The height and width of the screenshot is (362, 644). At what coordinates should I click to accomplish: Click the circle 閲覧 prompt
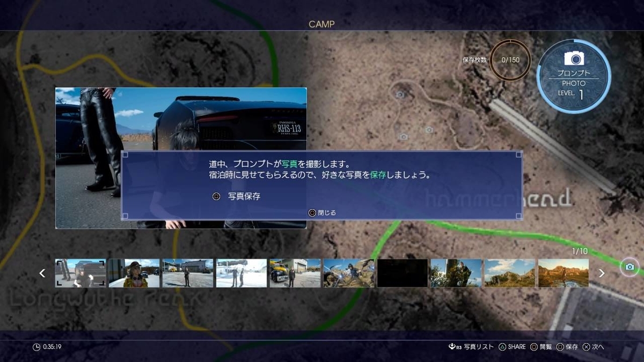(x=541, y=347)
